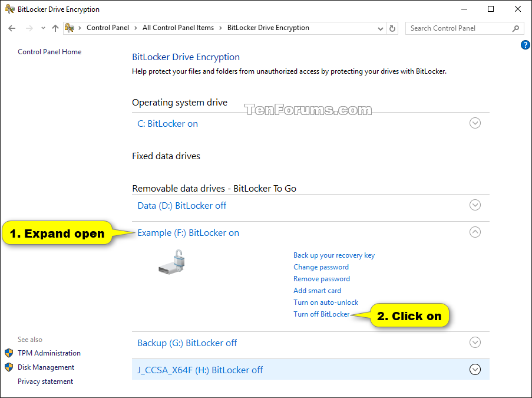Click shield icon beside Disk Management

click(9, 367)
